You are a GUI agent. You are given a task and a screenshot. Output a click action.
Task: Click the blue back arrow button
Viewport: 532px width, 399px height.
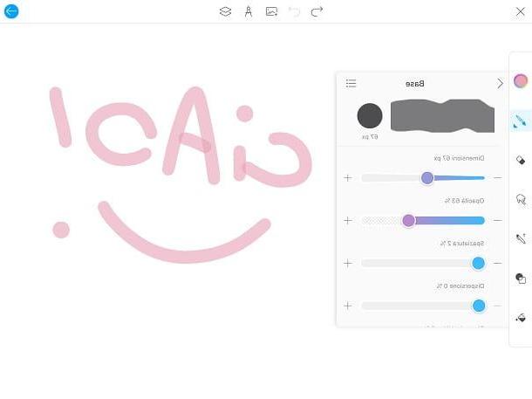tap(11, 11)
